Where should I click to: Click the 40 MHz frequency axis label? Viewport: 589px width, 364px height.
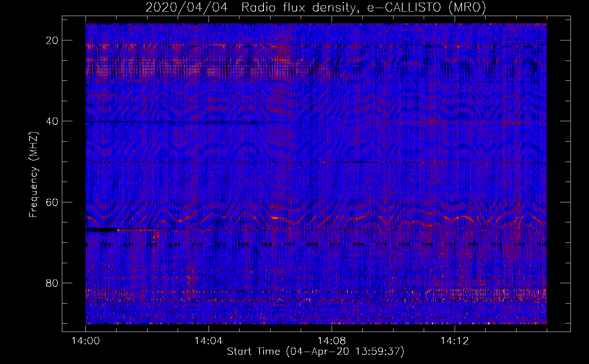click(x=52, y=121)
